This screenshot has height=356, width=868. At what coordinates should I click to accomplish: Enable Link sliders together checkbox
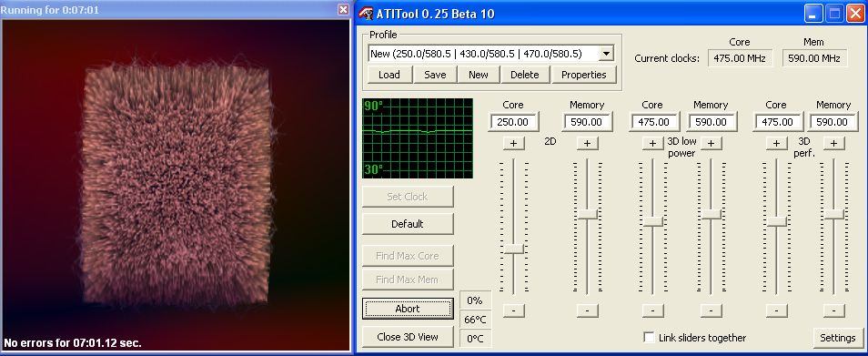point(649,338)
